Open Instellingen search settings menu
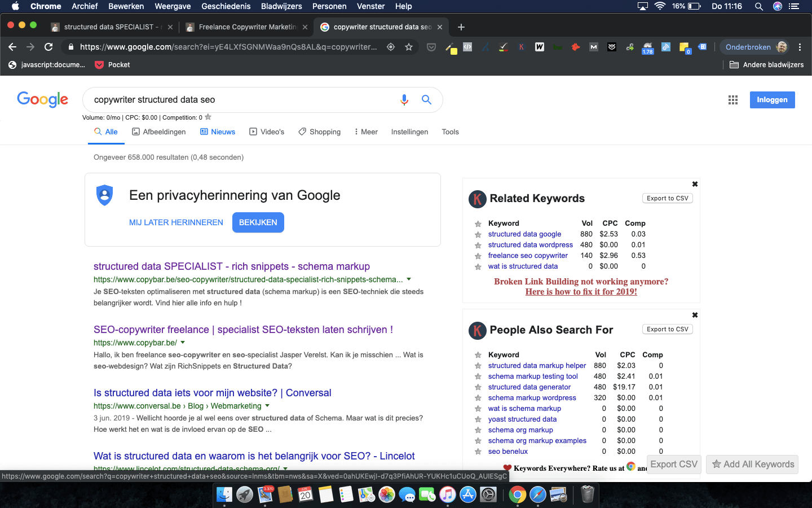 pyautogui.click(x=409, y=132)
